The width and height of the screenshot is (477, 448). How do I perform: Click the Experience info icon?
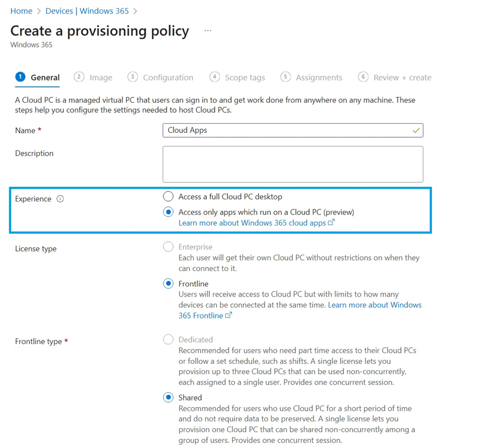60,199
